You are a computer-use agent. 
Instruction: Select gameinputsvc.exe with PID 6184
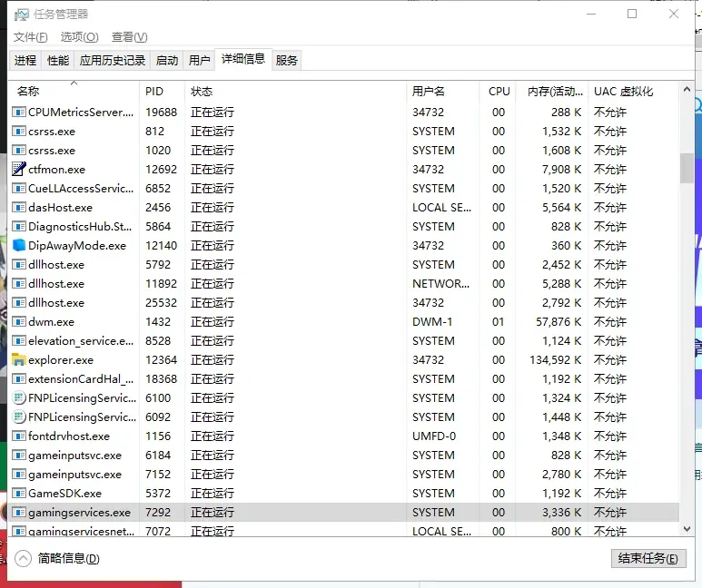coord(343,456)
